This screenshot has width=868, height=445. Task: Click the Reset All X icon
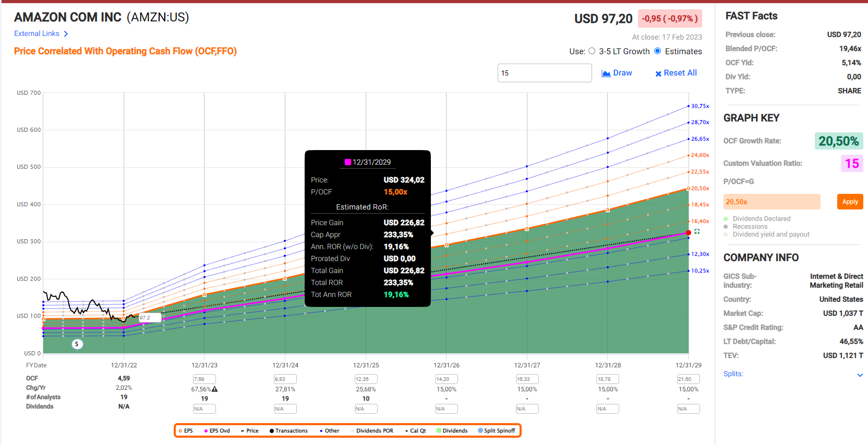(658, 73)
